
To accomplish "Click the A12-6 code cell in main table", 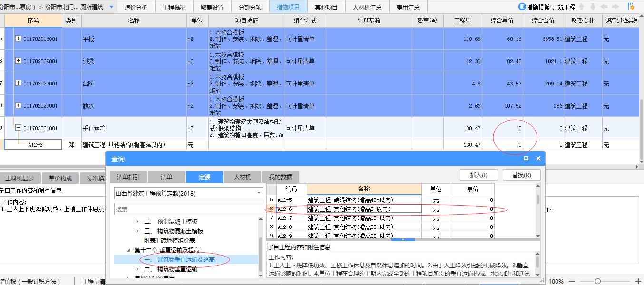I will (33, 145).
